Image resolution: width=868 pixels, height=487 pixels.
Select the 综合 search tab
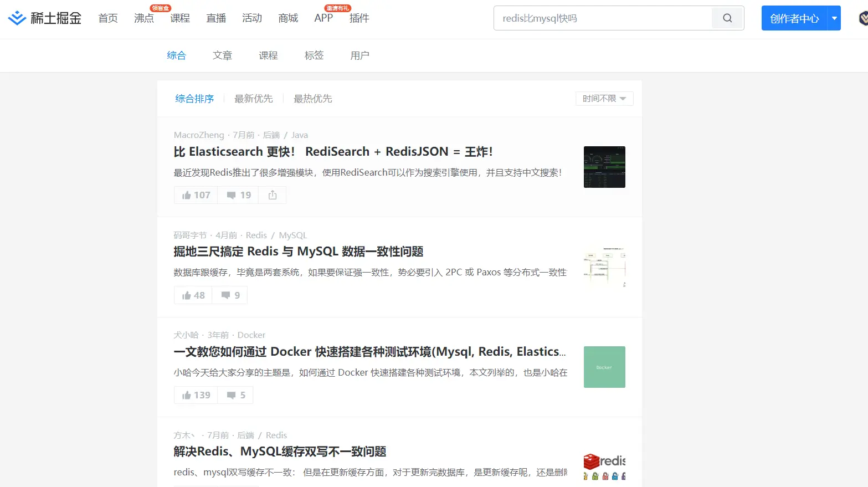[x=176, y=55]
